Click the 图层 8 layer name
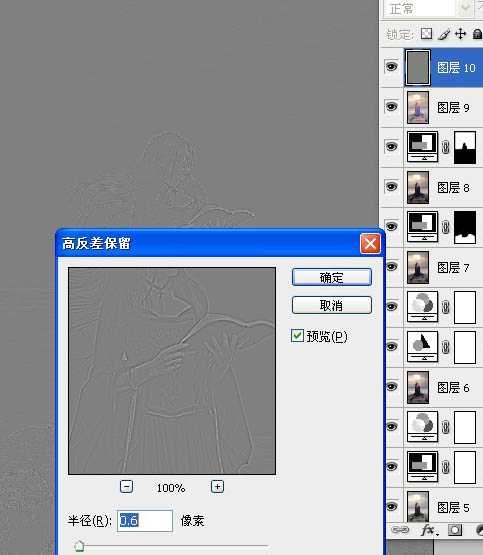Screen dimensions: 483x555 click(x=453, y=188)
